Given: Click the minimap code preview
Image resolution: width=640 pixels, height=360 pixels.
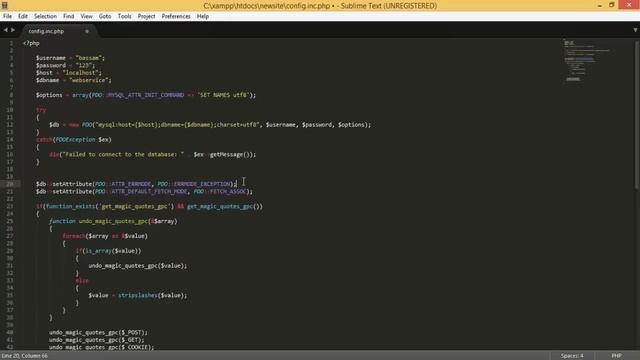Looking at the screenshot, I should point(586,60).
